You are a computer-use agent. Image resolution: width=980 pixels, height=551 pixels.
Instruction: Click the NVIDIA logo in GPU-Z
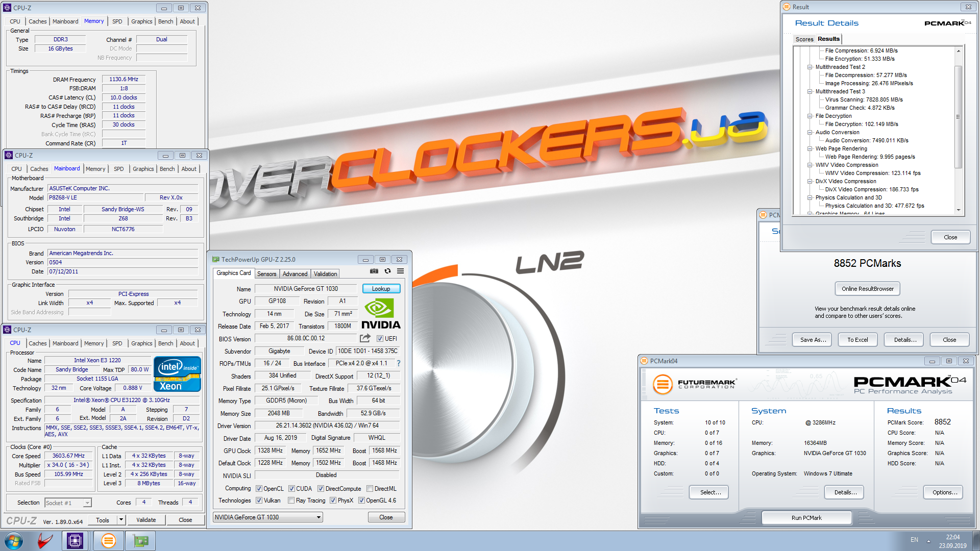coord(381,313)
